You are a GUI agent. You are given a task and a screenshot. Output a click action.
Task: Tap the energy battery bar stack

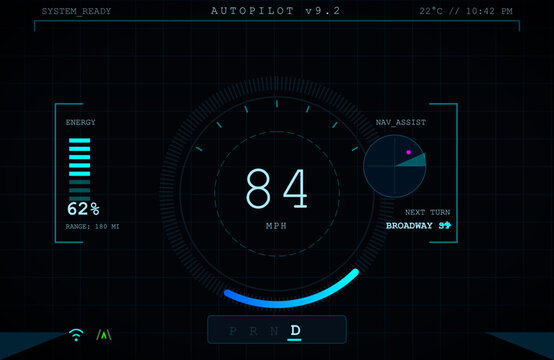(79, 170)
